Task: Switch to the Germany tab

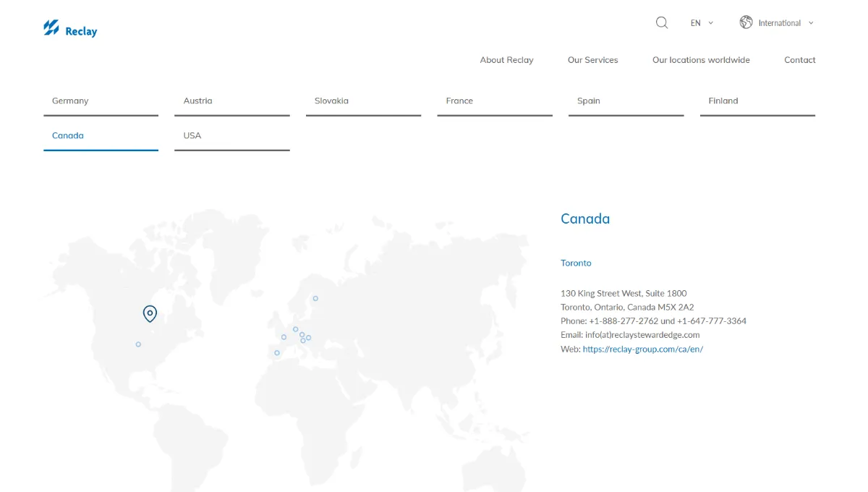Action: point(101,101)
